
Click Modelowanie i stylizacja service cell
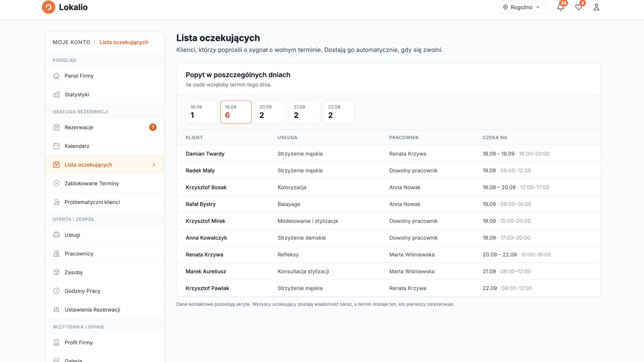coord(308,221)
